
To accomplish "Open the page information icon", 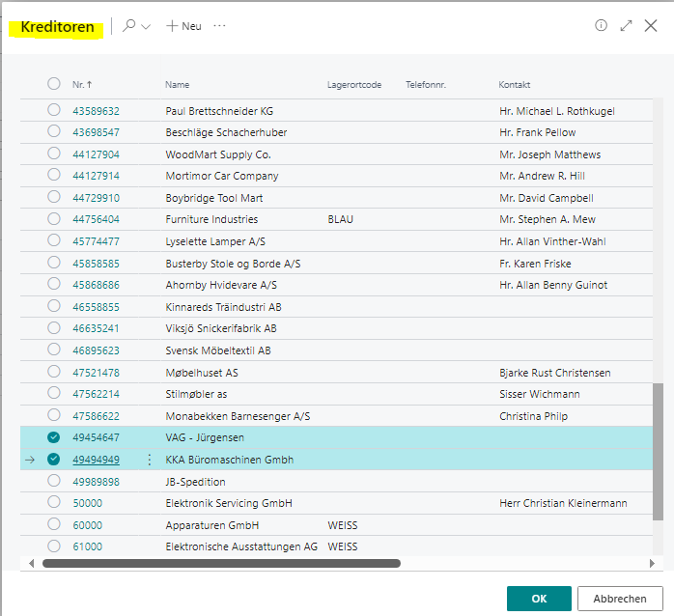I will (x=601, y=25).
